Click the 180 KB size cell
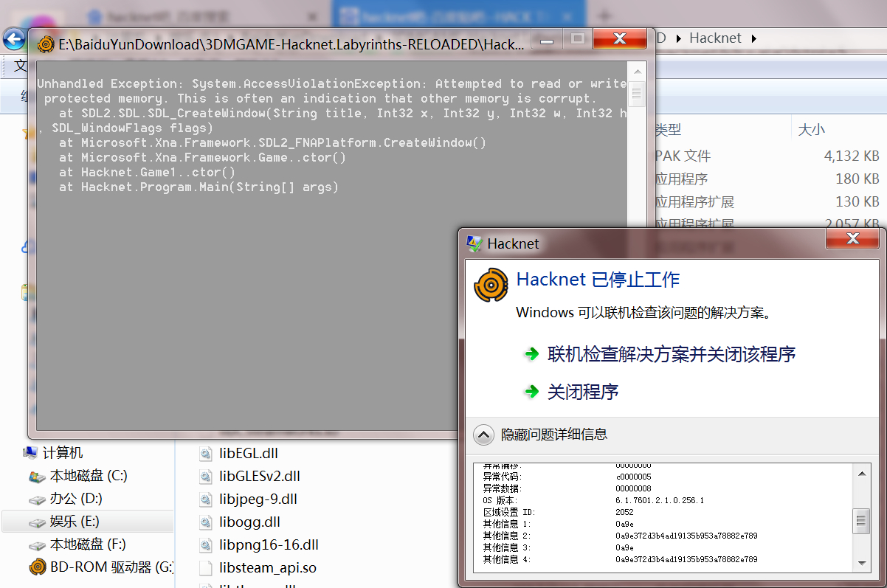Image resolution: width=887 pixels, height=588 pixels. click(857, 179)
